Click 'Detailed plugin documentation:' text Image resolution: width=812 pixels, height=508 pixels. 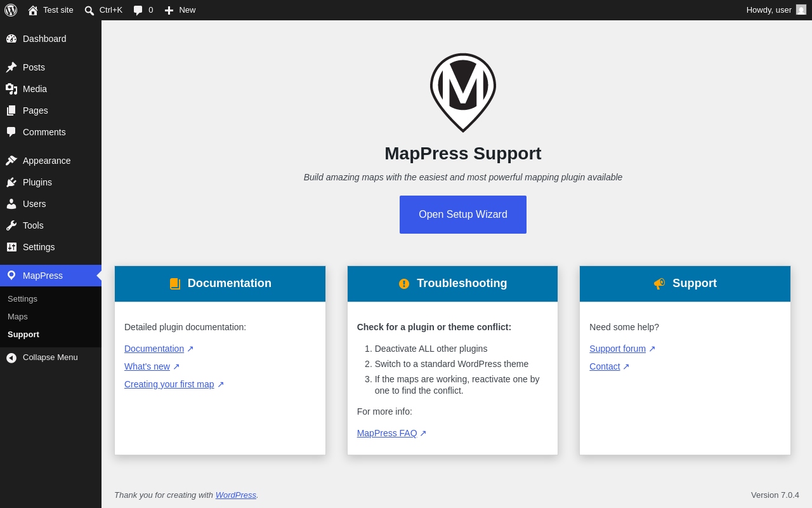click(x=185, y=327)
